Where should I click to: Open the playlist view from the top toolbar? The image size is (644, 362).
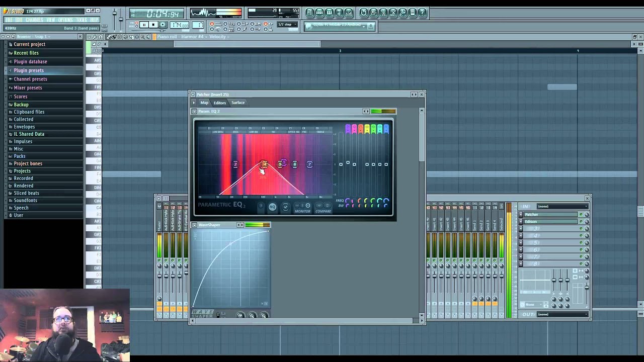(310, 13)
